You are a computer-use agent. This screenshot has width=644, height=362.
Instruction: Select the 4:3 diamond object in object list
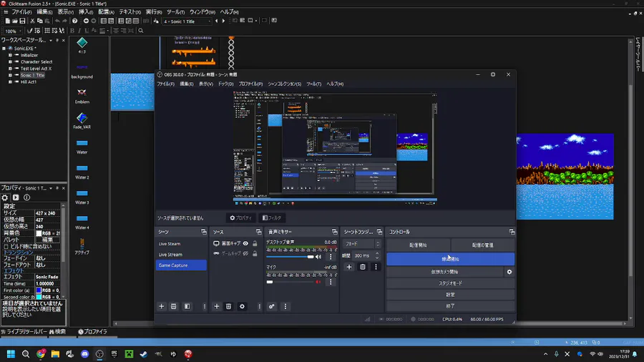[82, 43]
